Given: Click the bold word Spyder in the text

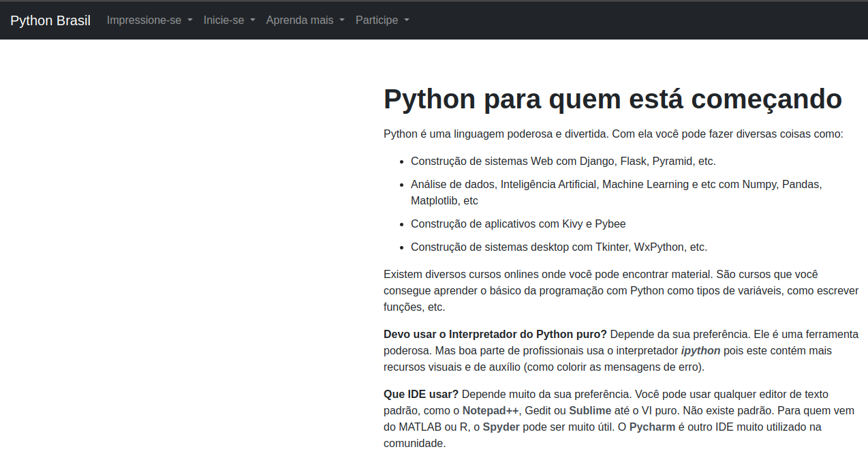Looking at the screenshot, I should [503, 427].
